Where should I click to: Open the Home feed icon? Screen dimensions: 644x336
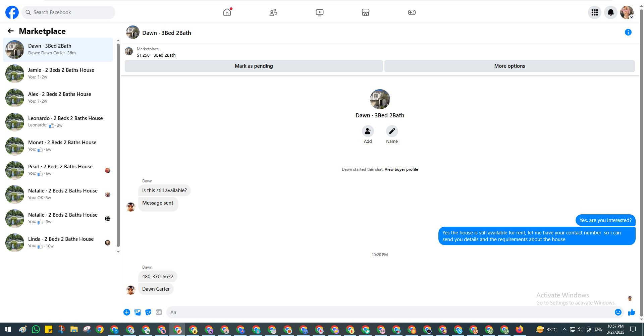[x=227, y=12]
